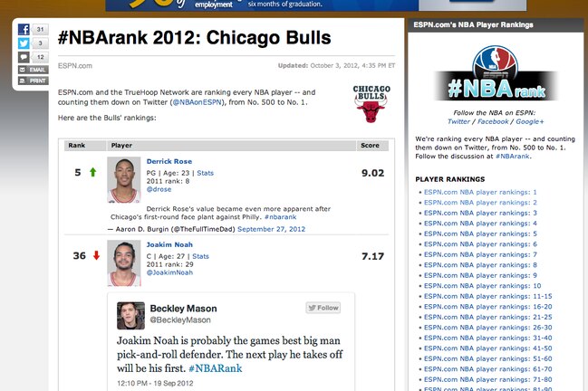Open NBA player rankings: 21-25

(x=487, y=317)
